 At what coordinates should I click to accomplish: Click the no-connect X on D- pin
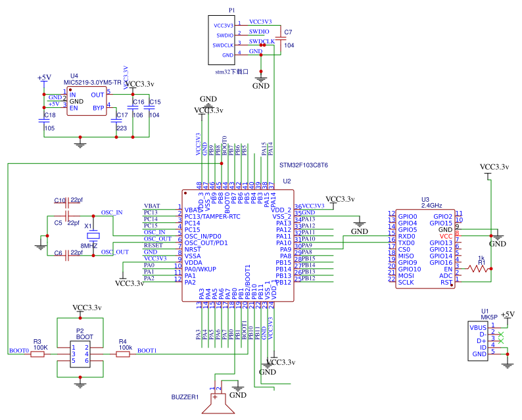coord(501,334)
